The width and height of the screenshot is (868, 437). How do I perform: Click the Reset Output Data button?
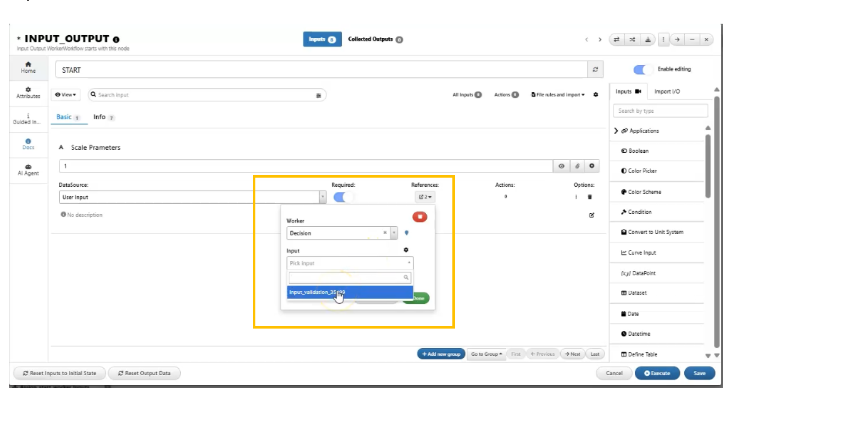[144, 373]
